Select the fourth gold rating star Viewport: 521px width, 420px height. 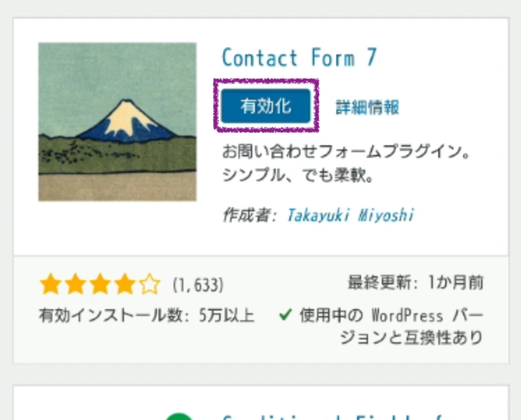(124, 284)
